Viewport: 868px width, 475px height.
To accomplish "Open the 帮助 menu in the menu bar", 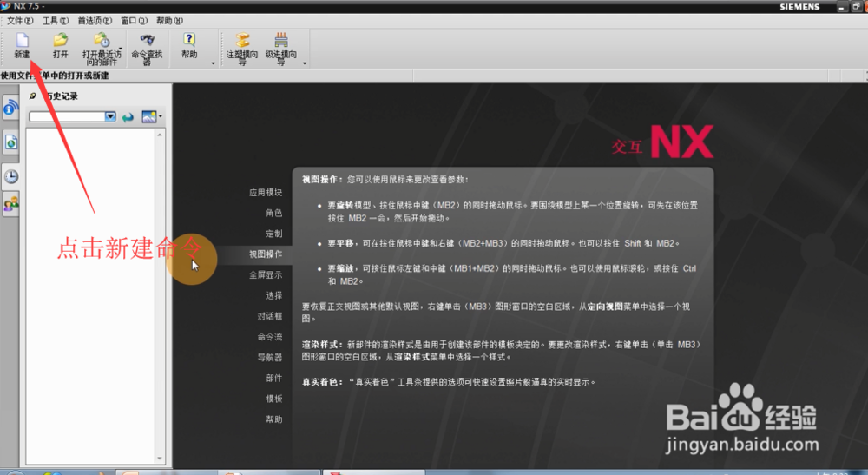I will click(169, 21).
